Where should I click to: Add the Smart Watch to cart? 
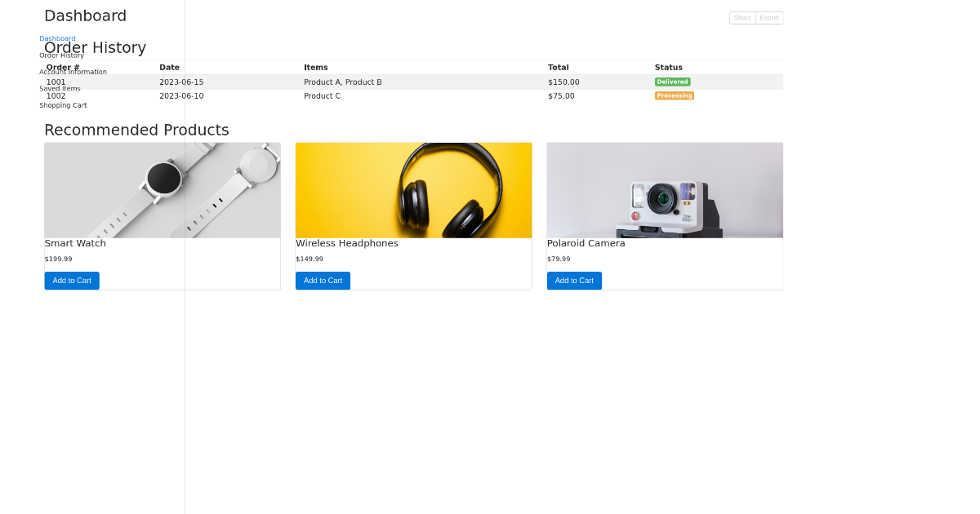point(71,280)
